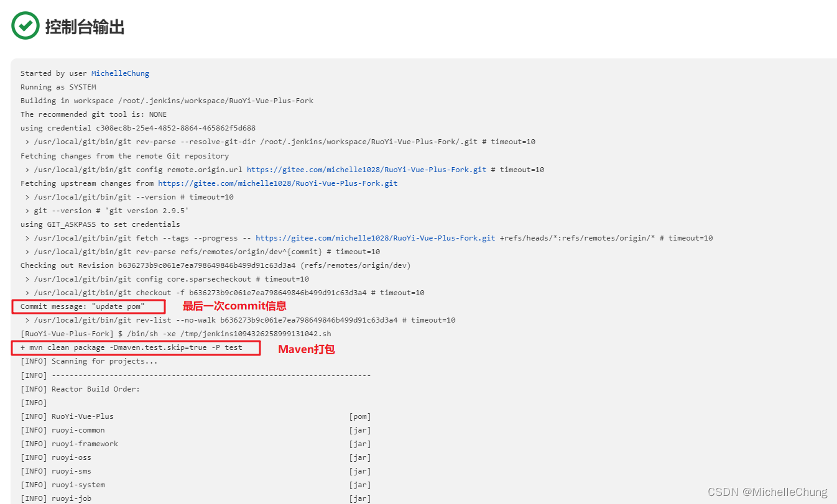
Task: Click the 'git config core.sparsecheckout' line
Action: (x=167, y=279)
